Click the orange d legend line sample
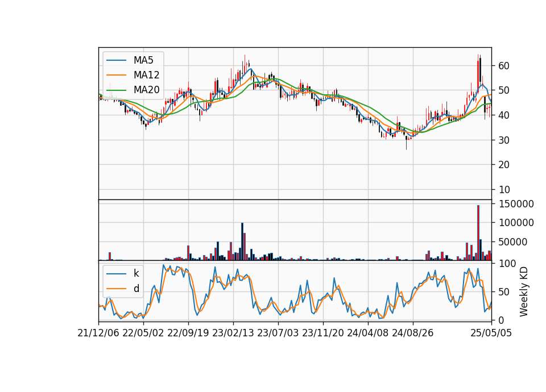Viewport: 546px width, 392px height. (x=116, y=289)
